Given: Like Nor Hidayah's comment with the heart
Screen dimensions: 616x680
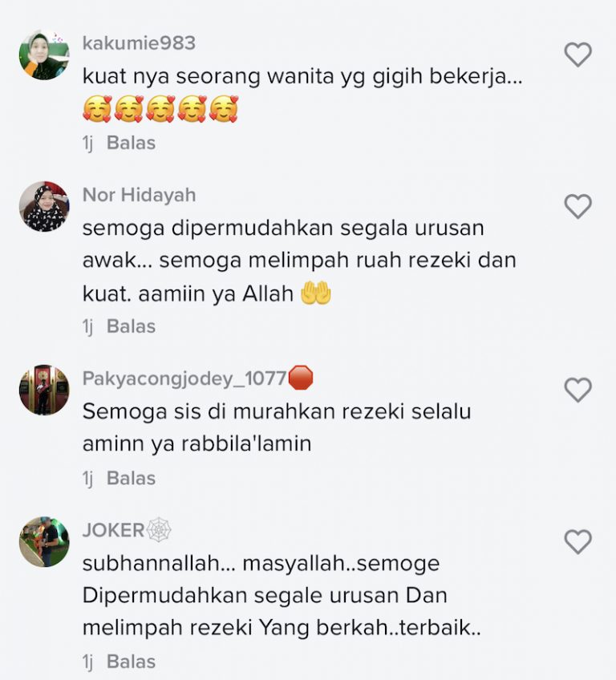Looking at the screenshot, I should 577,206.
